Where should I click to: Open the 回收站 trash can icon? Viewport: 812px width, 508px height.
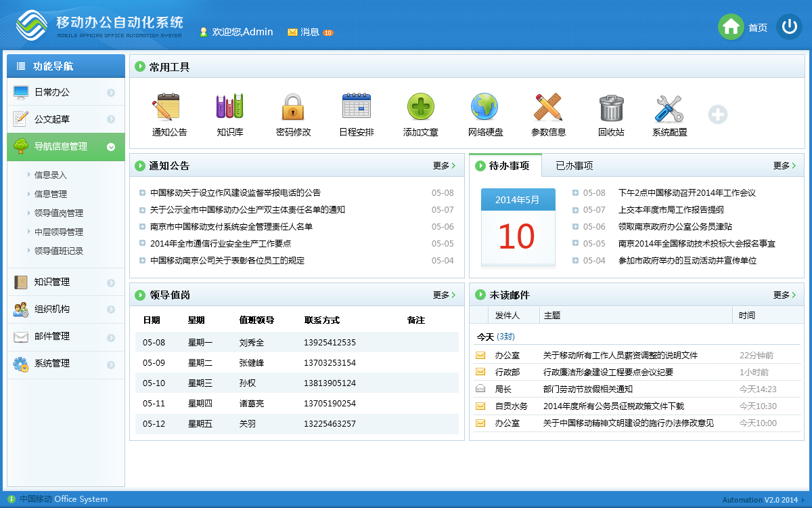click(611, 108)
